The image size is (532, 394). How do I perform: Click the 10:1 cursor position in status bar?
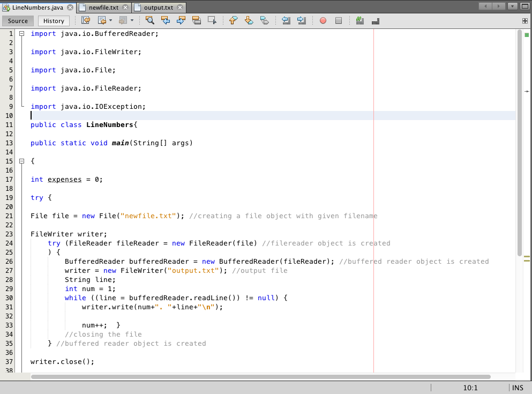click(470, 388)
